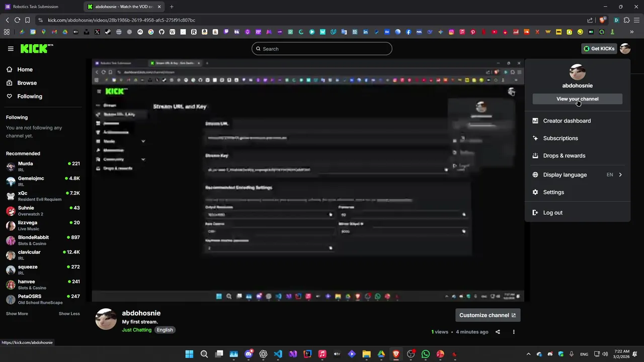
Task: Click the share icon below the video
Action: [x=498, y=332]
